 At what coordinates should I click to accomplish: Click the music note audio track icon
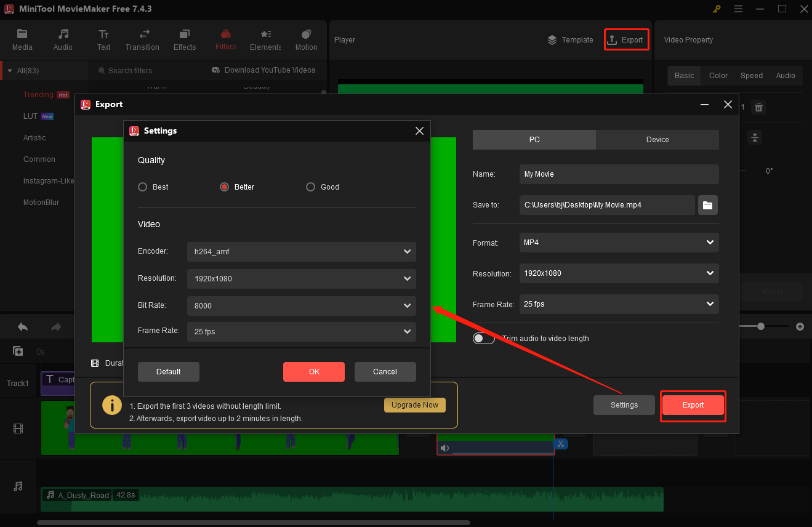(18, 486)
